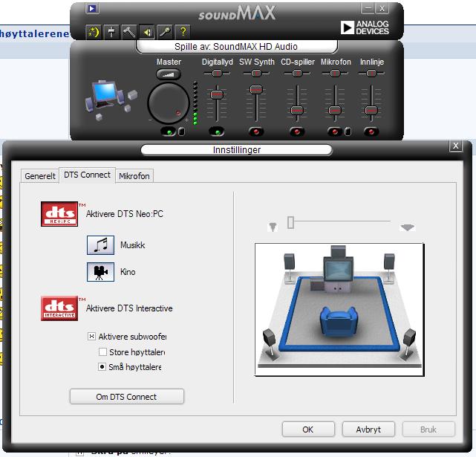The image size is (476, 457).
Task: Click the CD-spiller volume slider handle
Action: click(x=297, y=110)
